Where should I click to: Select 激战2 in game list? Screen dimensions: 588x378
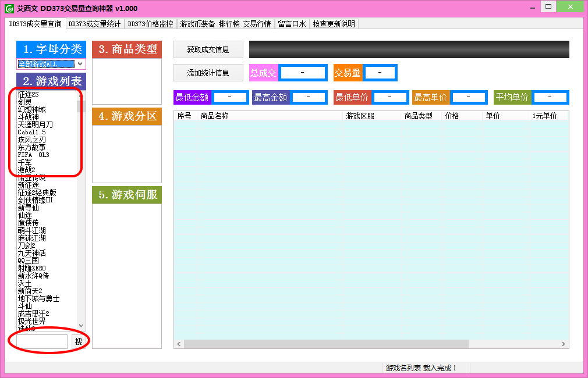tap(27, 170)
